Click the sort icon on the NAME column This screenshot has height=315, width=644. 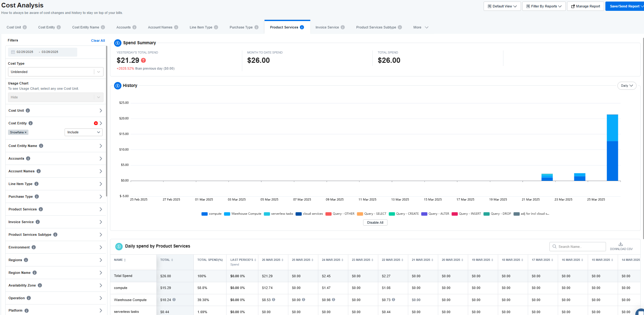click(125, 260)
